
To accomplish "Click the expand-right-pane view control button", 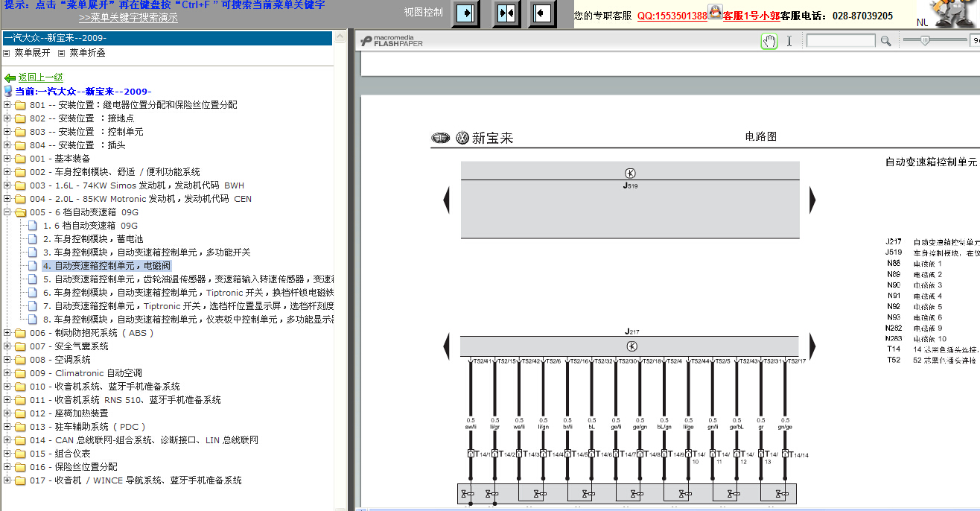I will coord(465,13).
